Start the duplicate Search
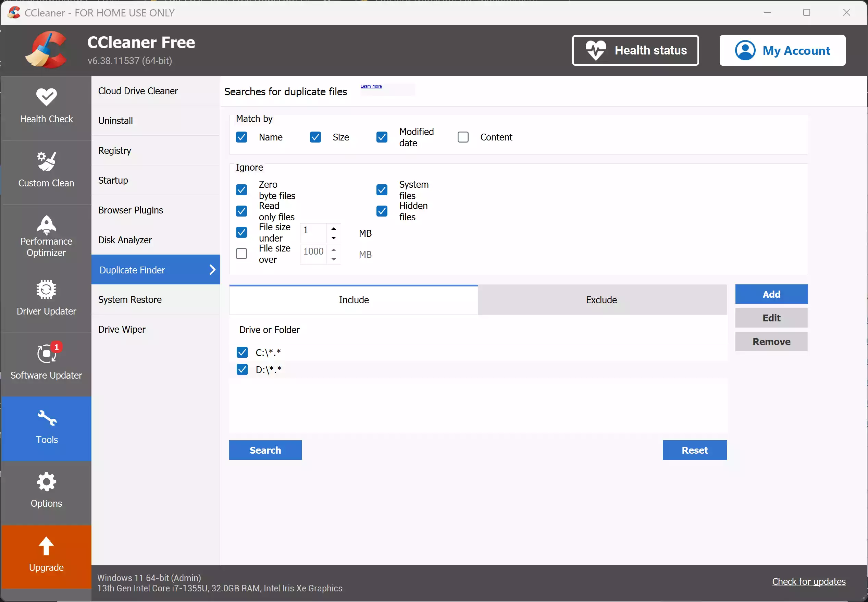The image size is (868, 602). (x=265, y=450)
